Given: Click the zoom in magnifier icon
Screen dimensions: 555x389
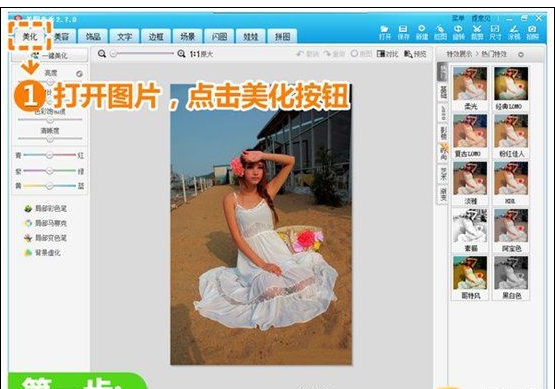Looking at the screenshot, I should click(x=181, y=54).
